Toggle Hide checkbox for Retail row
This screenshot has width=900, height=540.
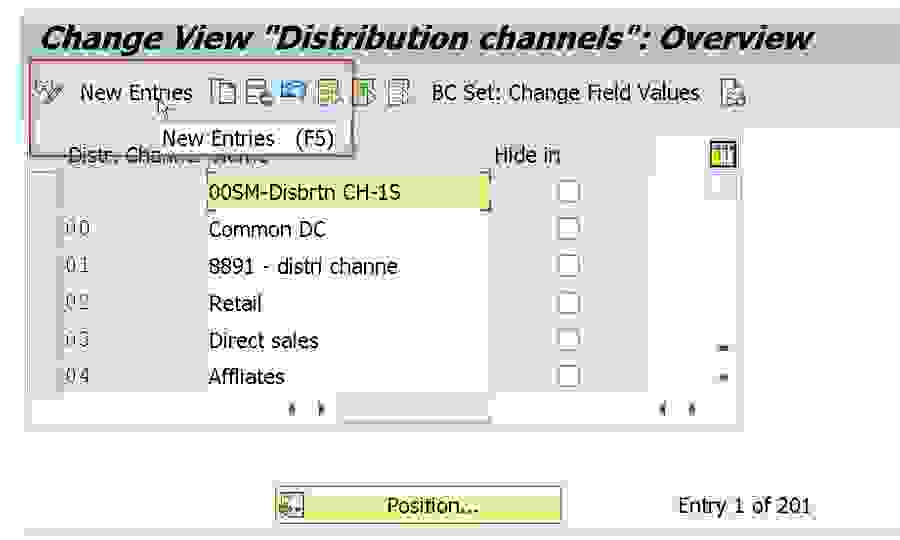(568, 303)
